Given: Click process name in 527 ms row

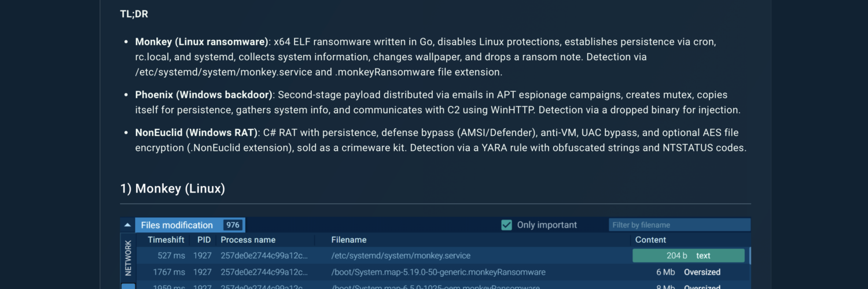Looking at the screenshot, I should click(263, 255).
